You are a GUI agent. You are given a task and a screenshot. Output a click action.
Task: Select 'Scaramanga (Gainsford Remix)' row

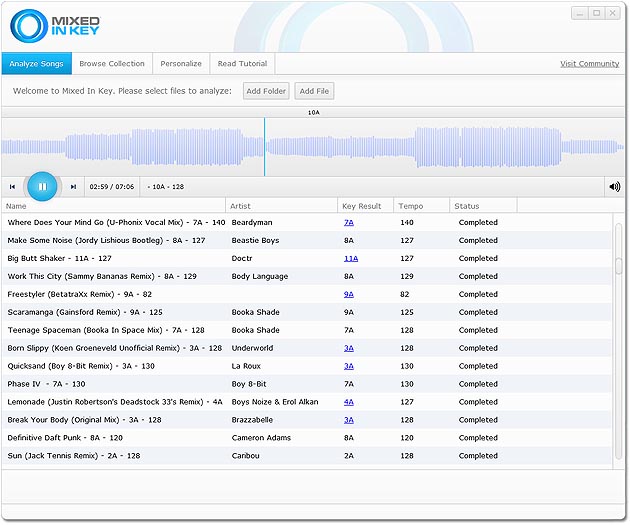[x=307, y=313]
